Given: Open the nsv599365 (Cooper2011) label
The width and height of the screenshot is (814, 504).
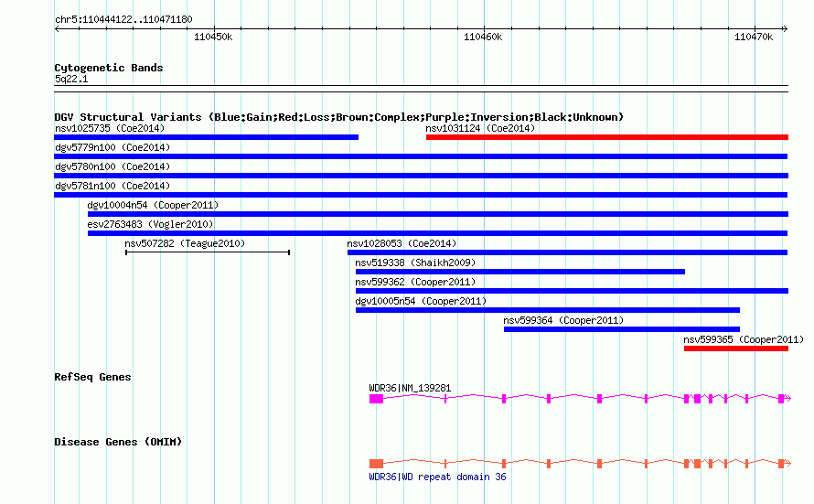Looking at the screenshot, I should point(744,339).
